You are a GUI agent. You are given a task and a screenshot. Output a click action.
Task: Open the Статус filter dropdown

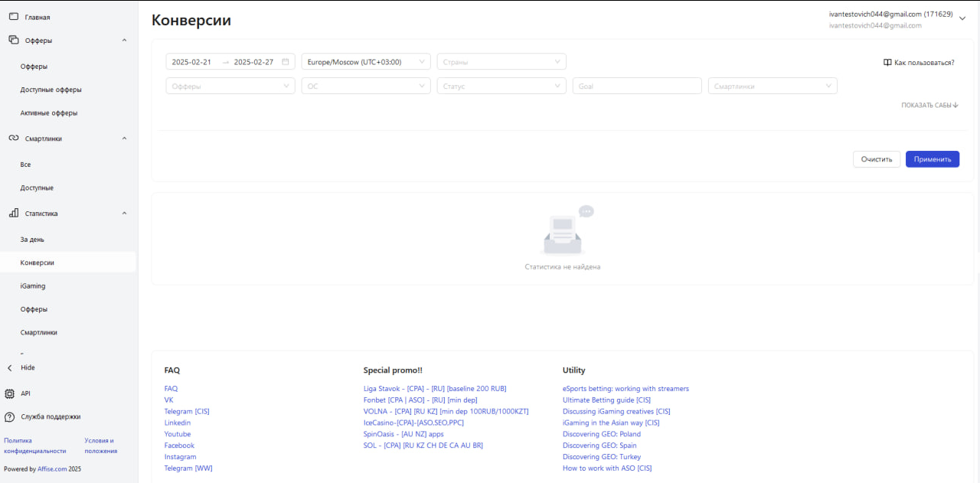501,86
